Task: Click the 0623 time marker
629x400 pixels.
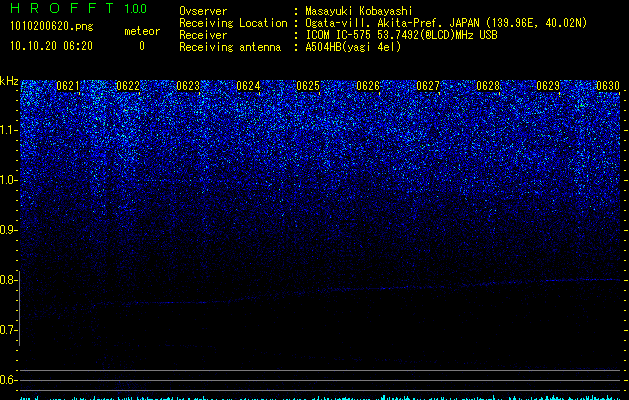Action: [x=188, y=86]
